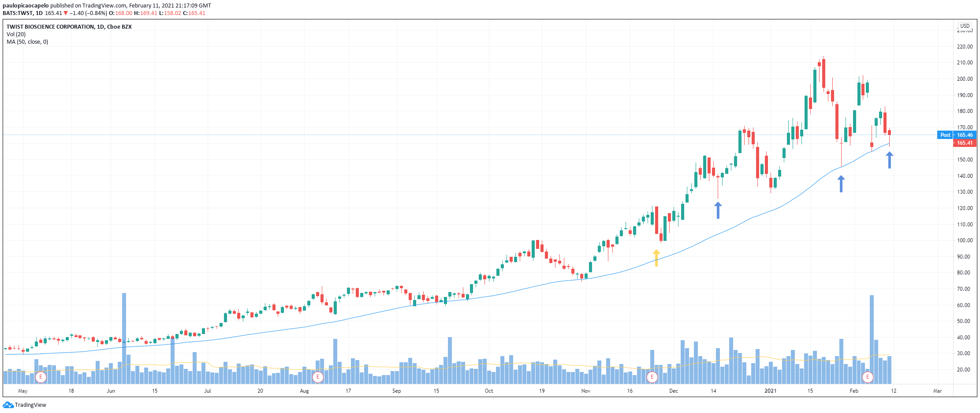
Task: Select the TWIST BIOSCIENCE CORPORATION chart title
Action: (x=69, y=27)
